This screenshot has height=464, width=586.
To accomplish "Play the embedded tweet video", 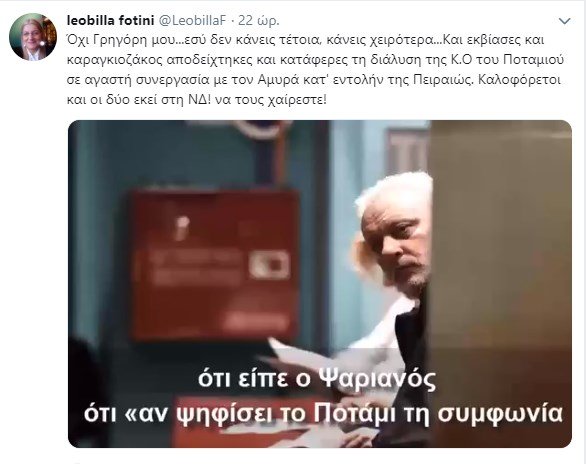I will [320, 284].
